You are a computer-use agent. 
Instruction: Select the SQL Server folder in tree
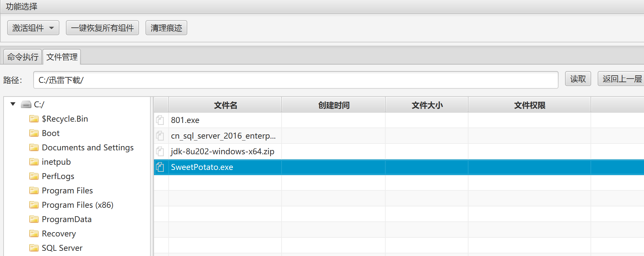click(62, 248)
